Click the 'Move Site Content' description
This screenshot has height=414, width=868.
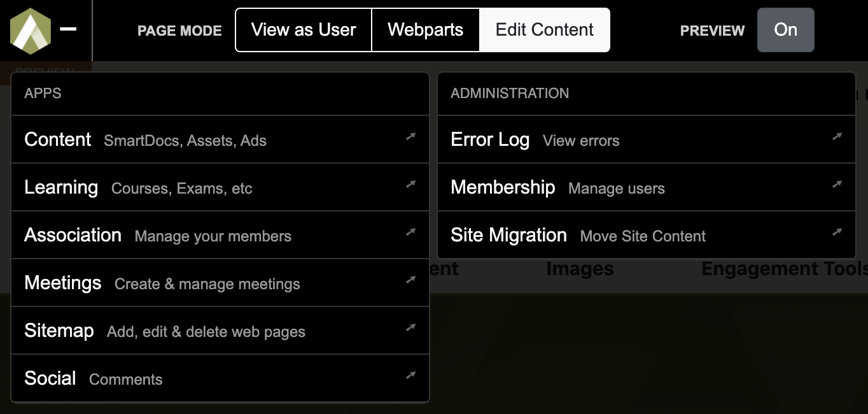pyautogui.click(x=643, y=236)
